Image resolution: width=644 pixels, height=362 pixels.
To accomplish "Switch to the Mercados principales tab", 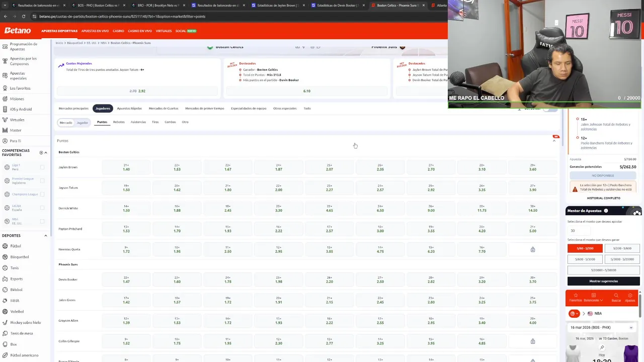I will click(73, 108).
